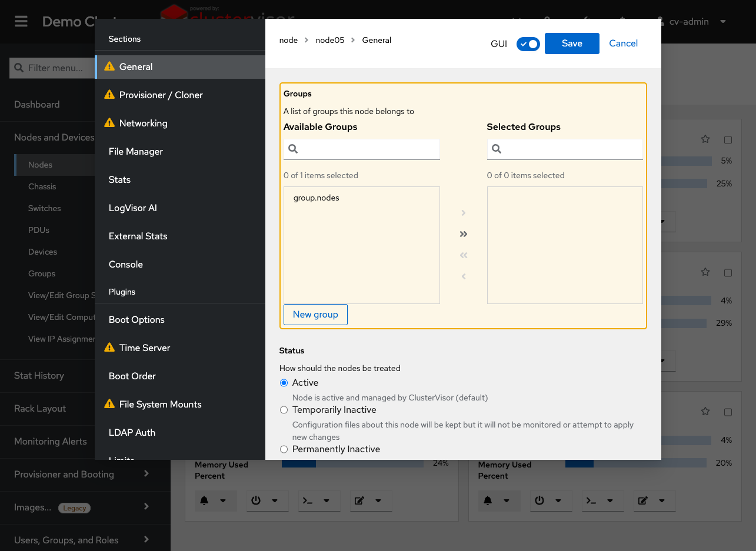This screenshot has width=756, height=551.
Task: Click the 24% Memory Used Percent bar
Action: pos(352,463)
